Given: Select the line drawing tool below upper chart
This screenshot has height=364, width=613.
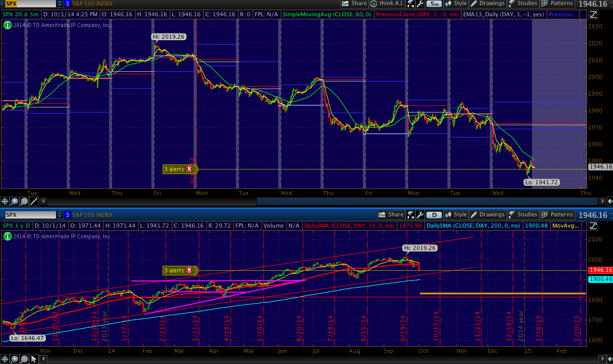Looking at the screenshot, I should pyautogui.click(x=33, y=201).
